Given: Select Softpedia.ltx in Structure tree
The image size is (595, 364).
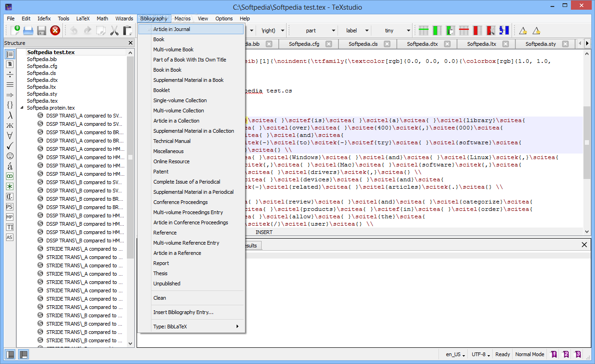Looking at the screenshot, I should pyautogui.click(x=41, y=87).
